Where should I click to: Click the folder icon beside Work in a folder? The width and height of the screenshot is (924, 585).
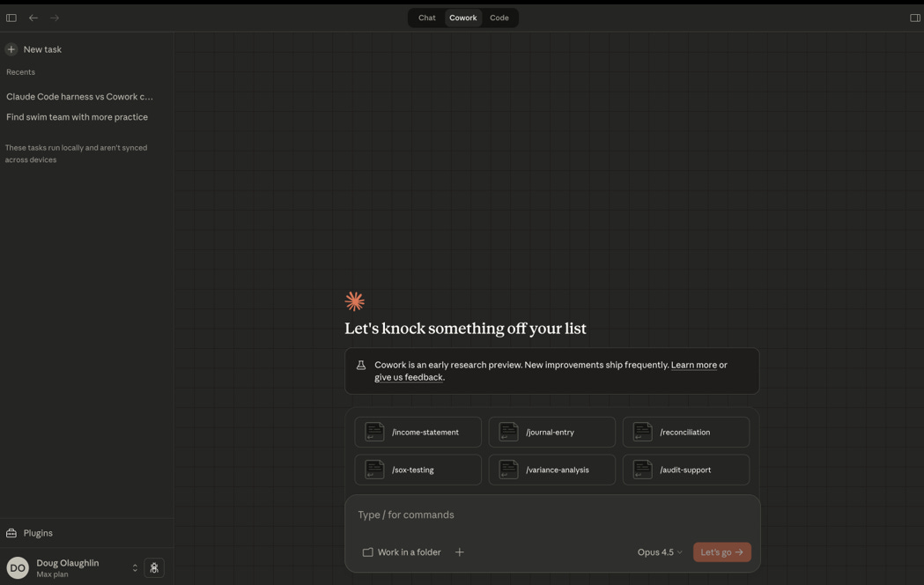367,552
